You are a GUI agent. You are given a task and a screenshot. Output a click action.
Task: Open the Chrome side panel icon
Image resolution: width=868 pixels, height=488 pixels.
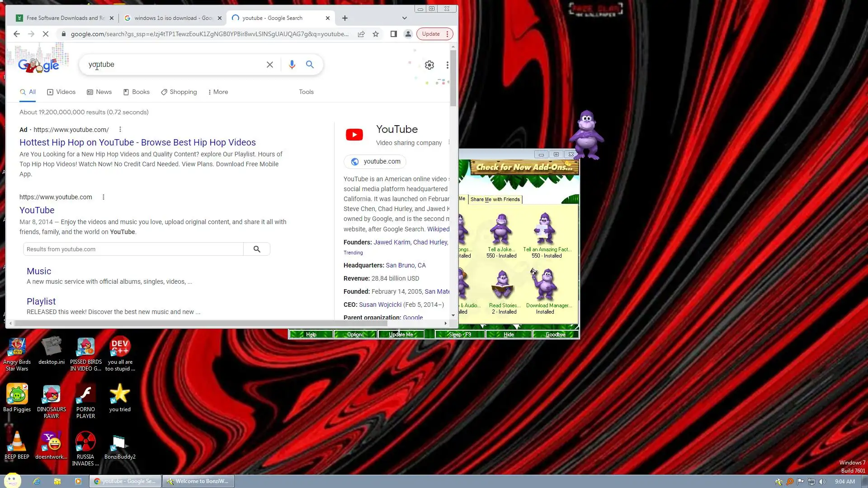point(393,34)
